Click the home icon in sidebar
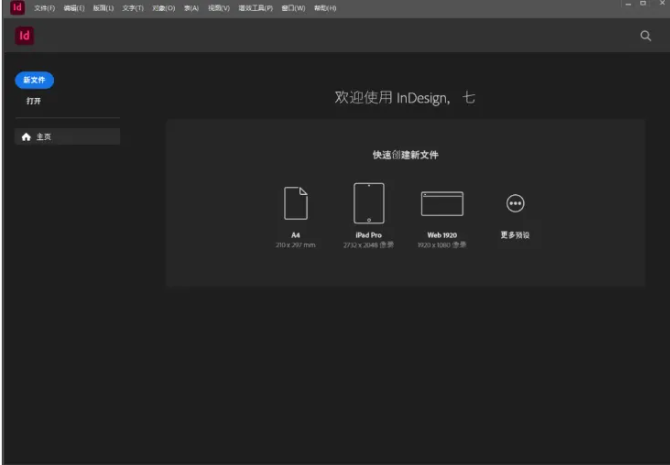The height and width of the screenshot is (465, 670). [26, 137]
